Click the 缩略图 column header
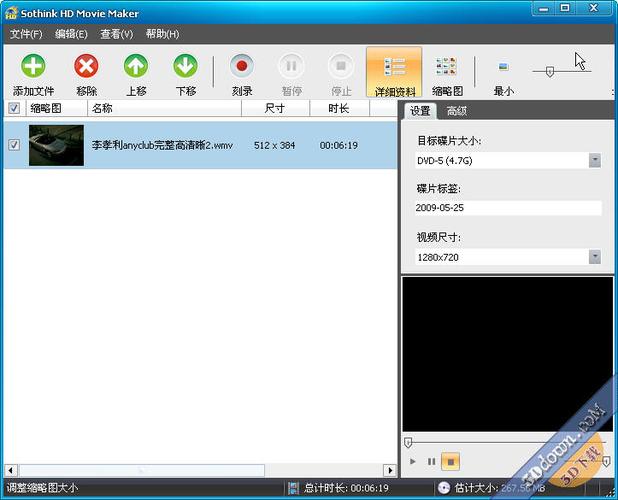 56,108
